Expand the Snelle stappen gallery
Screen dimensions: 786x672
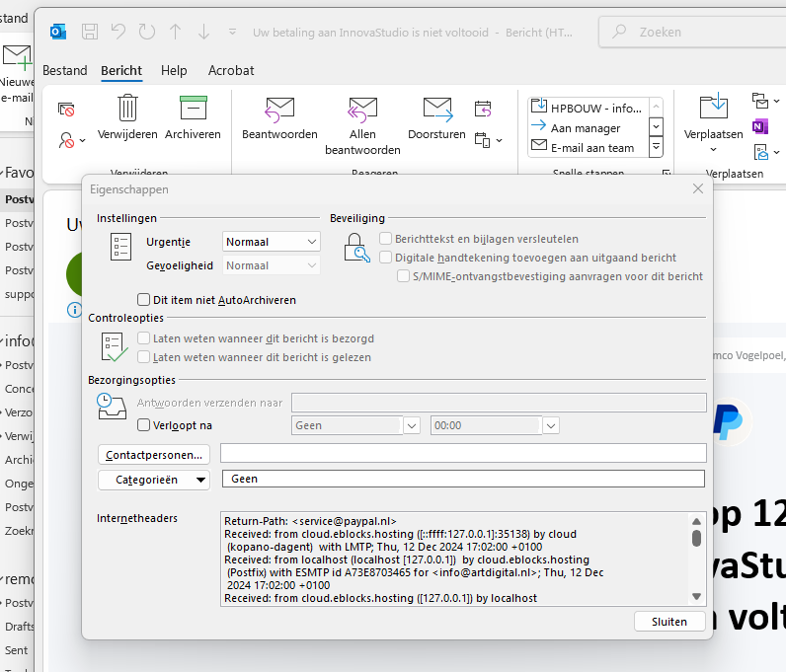click(656, 147)
